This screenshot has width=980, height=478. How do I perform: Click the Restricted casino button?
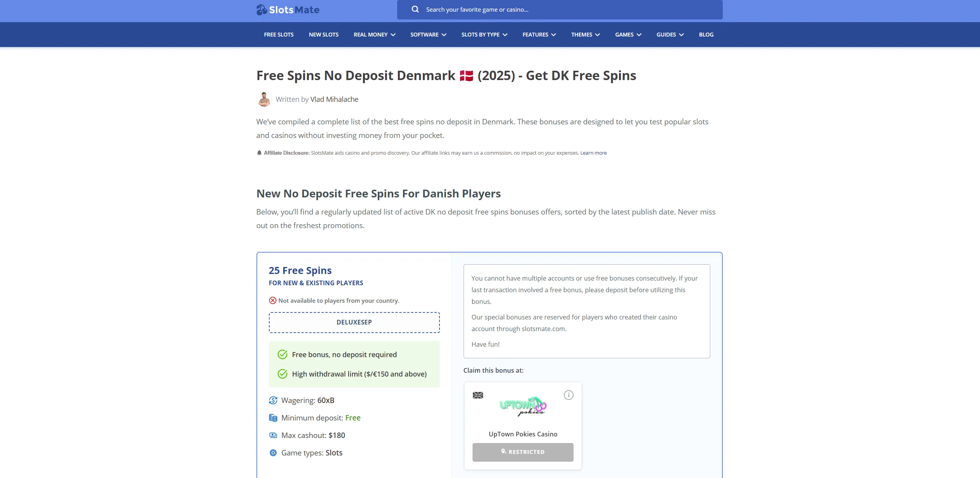pyautogui.click(x=523, y=452)
